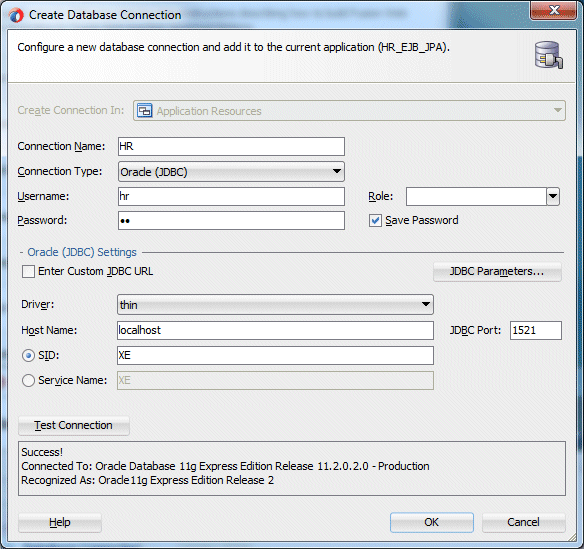This screenshot has width=584, height=549.
Task: Close the Create Database Connection dialog
Action: 553,10
